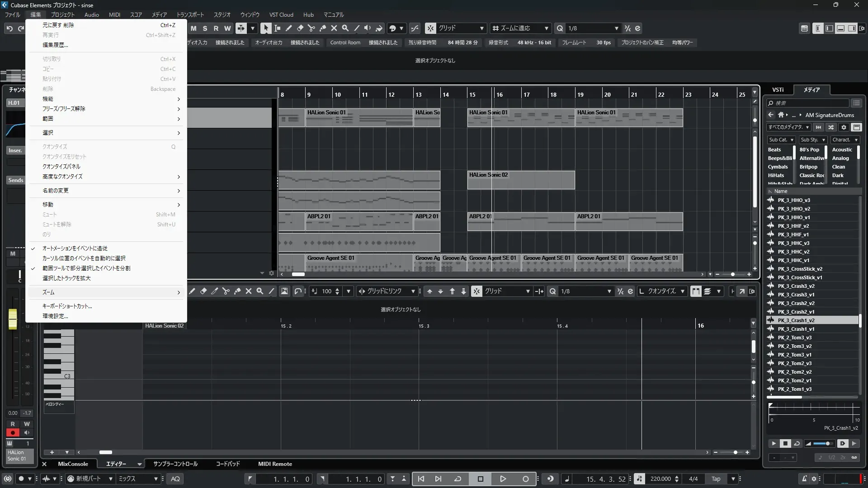868x488 pixels.
Task: Select the Glue tool in project toolbar
Action: coord(323,28)
